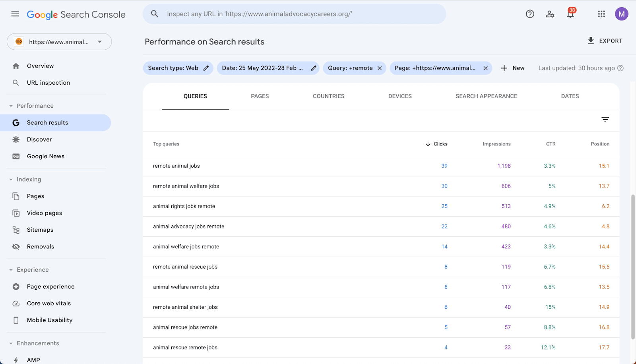Switch to the Countries tab
Viewport: 636px width, 364px height.
click(x=328, y=96)
